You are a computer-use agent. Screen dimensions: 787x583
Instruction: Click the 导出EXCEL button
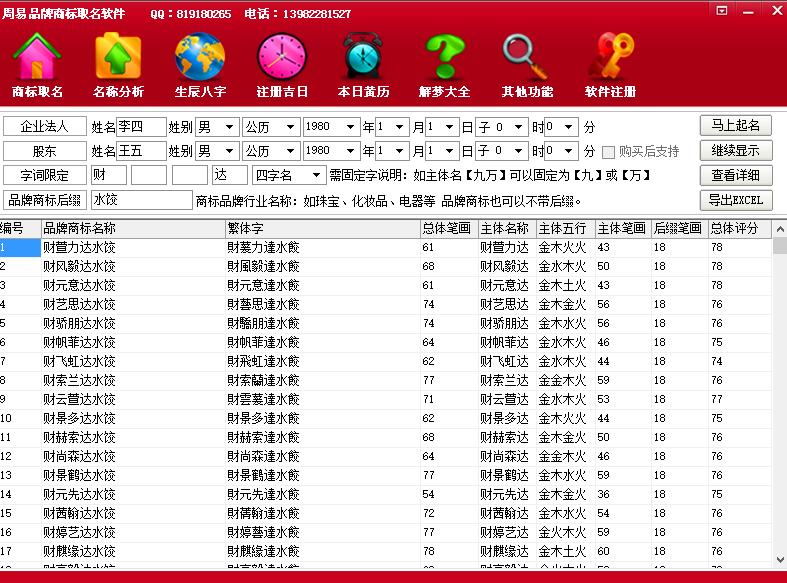(735, 199)
